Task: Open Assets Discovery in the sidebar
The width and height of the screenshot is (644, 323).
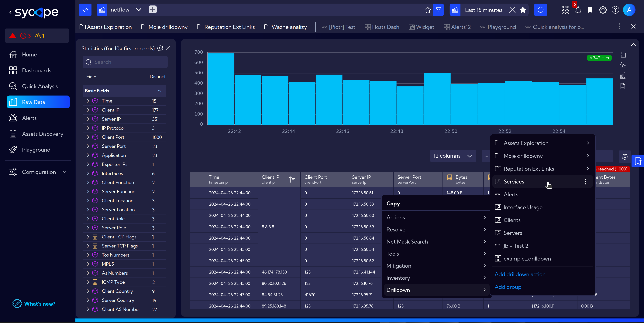Action: tap(38, 134)
